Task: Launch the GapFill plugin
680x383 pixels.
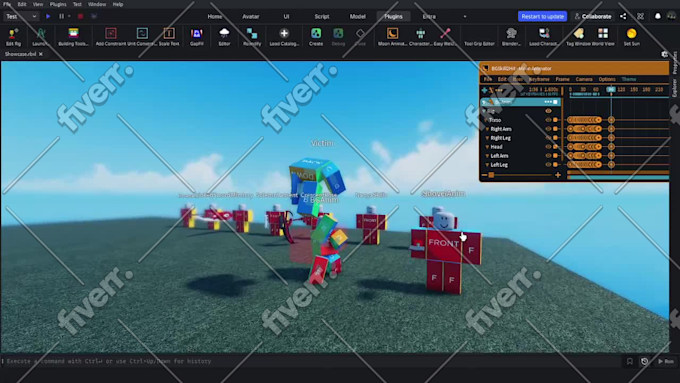Action: tap(196, 37)
